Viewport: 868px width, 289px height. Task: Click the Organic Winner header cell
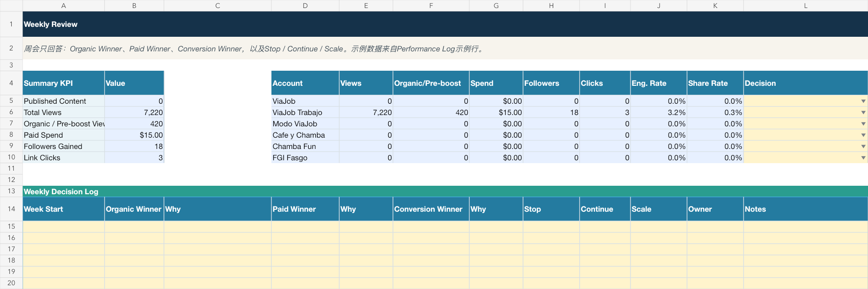(134, 209)
